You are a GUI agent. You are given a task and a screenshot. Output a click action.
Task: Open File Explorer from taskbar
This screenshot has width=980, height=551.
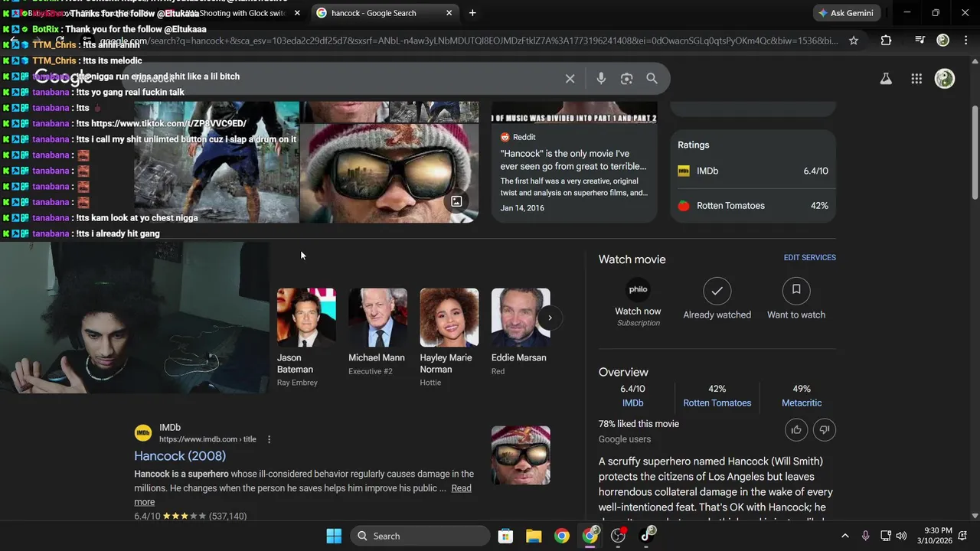coord(534,536)
